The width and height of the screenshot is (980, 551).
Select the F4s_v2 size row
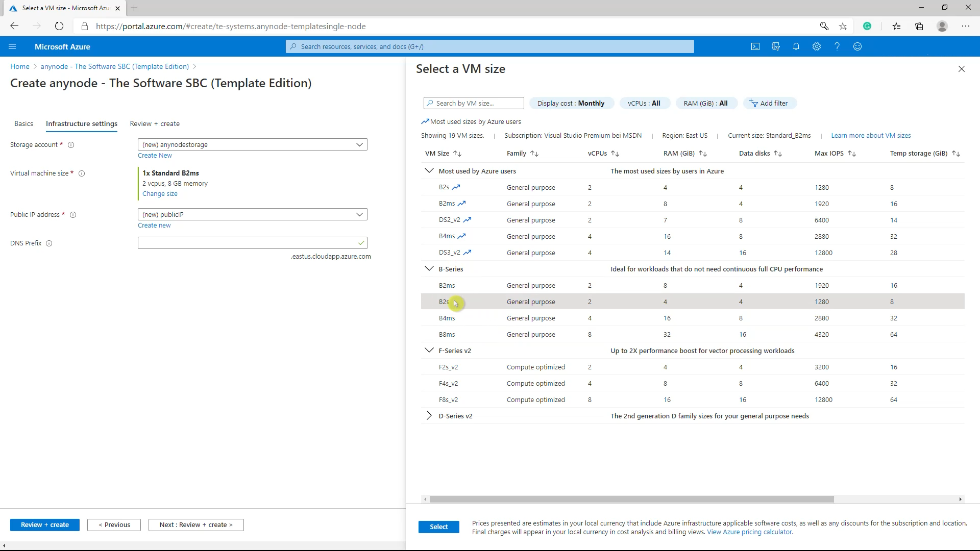pyautogui.click(x=693, y=383)
